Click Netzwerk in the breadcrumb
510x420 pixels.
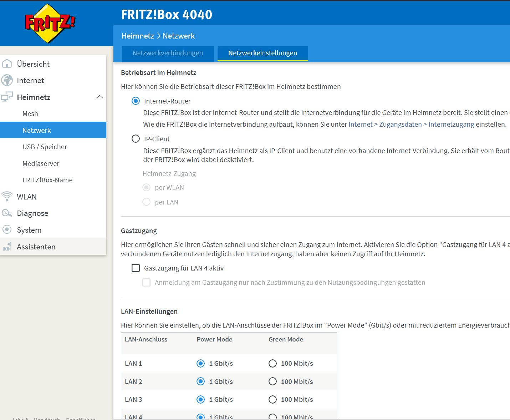[179, 36]
